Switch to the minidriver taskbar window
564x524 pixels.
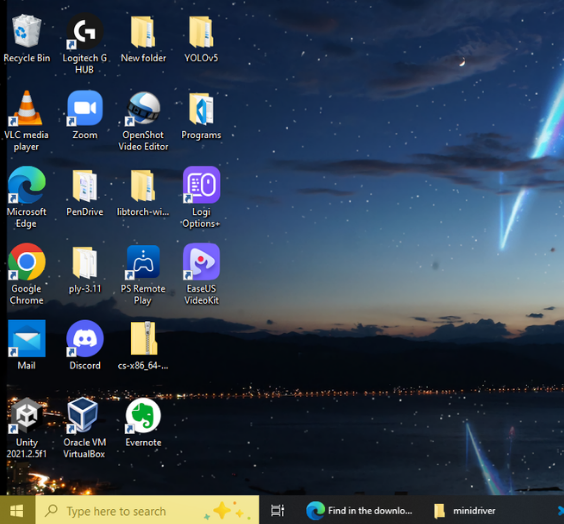coord(466,510)
